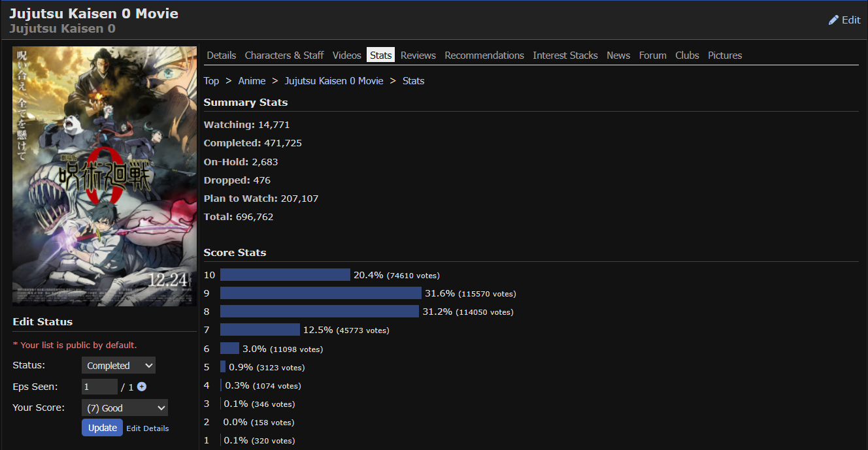Open the Pictures tab
This screenshot has width=868, height=450.
pyautogui.click(x=725, y=56)
